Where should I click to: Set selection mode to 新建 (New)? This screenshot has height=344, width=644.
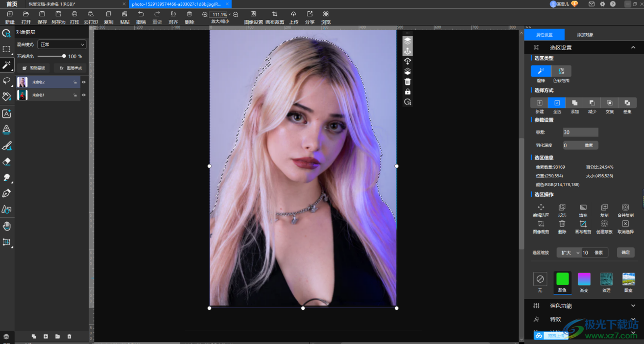point(540,103)
